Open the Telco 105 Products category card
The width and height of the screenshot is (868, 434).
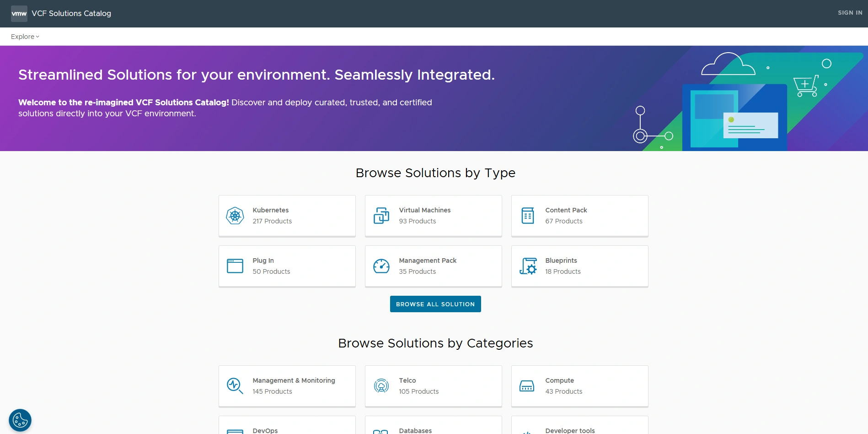point(433,385)
